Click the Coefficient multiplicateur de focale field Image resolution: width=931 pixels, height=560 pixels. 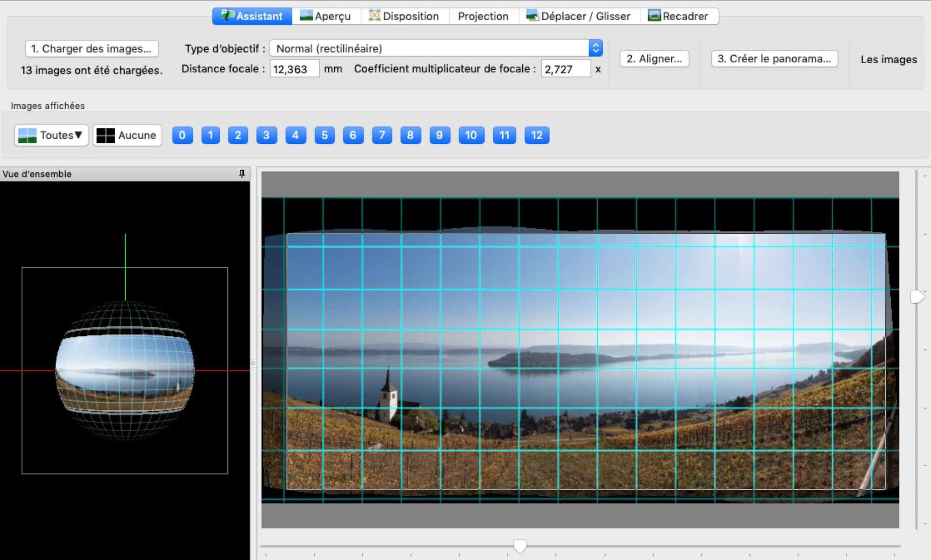[566, 69]
